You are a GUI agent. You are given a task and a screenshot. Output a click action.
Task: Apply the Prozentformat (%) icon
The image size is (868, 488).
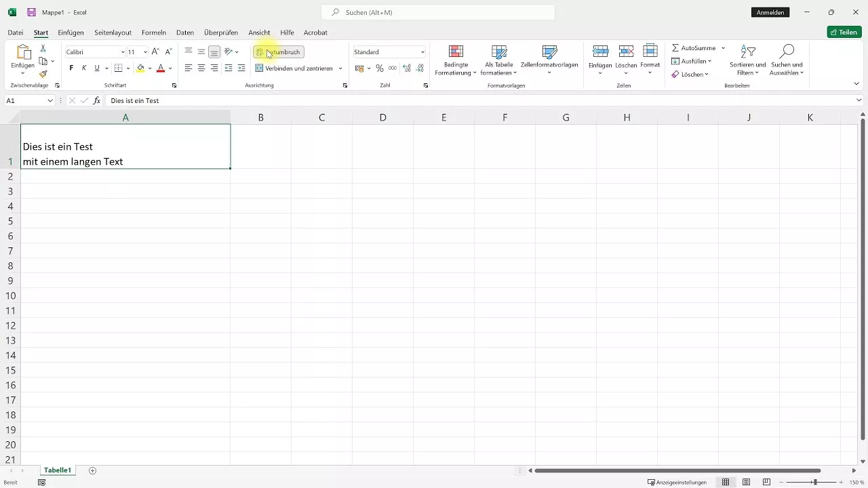(x=380, y=68)
